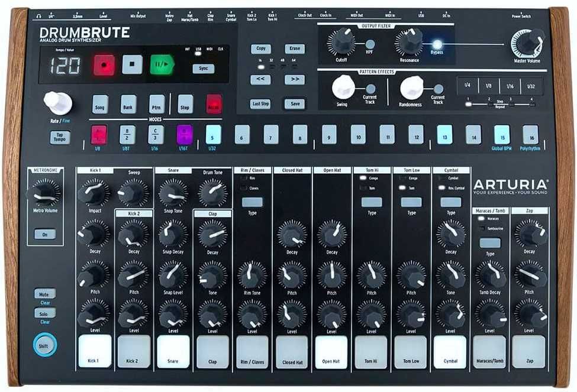
Task: Toggle step button 9
Action: pyautogui.click(x=329, y=135)
